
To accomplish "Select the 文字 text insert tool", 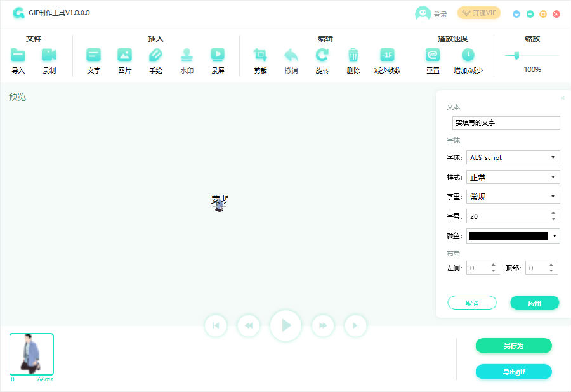I will click(93, 55).
